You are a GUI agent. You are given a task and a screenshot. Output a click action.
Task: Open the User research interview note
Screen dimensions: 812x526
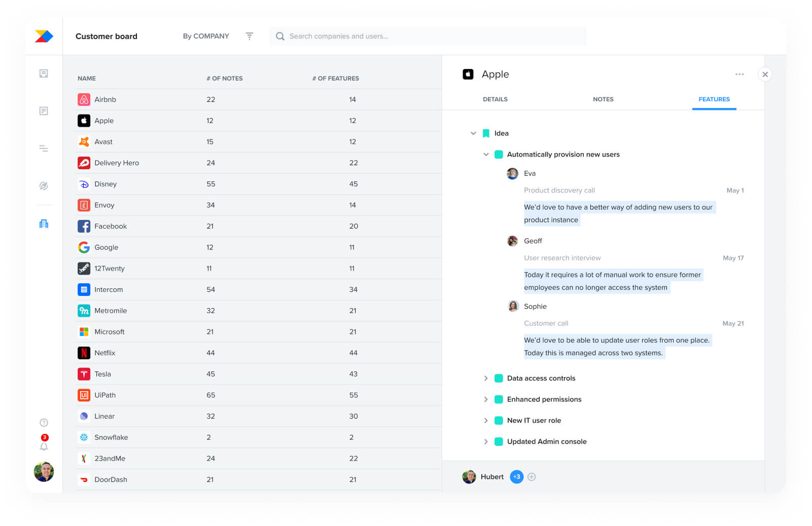[x=562, y=258]
